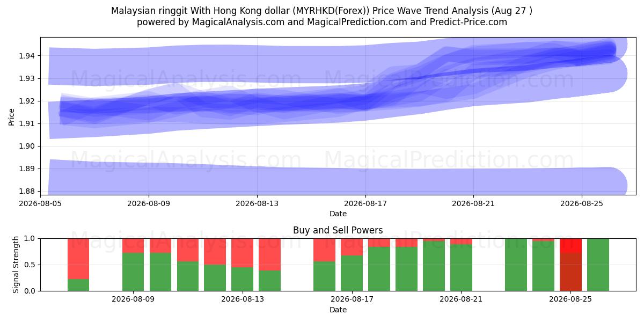Click the 'Date' axis label under price chart
The image size is (644, 322).
[x=338, y=214]
